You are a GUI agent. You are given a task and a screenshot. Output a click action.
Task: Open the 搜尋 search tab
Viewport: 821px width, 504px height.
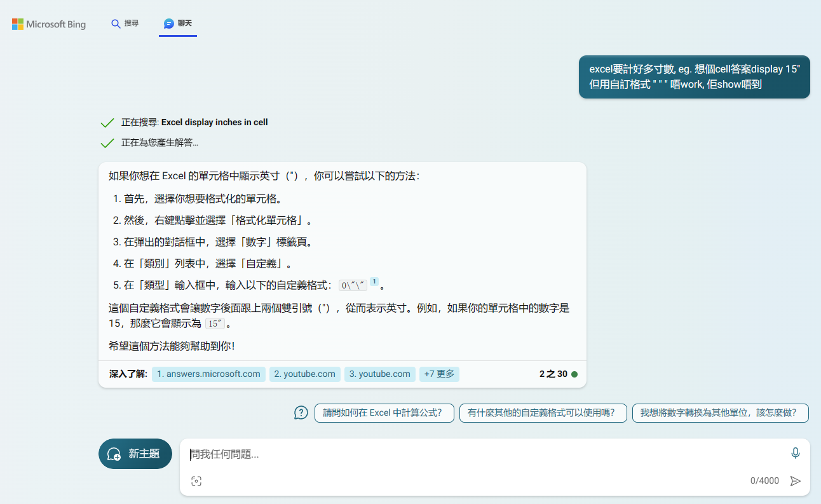125,24
